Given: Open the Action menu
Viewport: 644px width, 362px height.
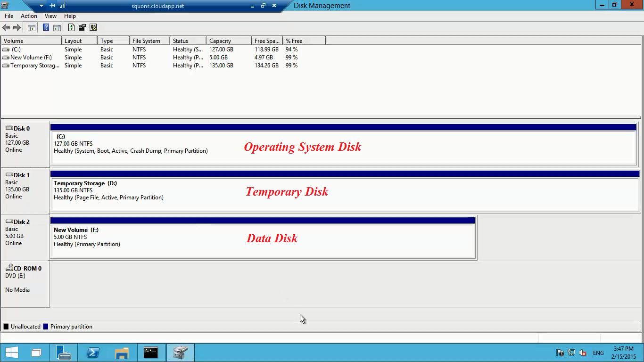Looking at the screenshot, I should point(28,16).
